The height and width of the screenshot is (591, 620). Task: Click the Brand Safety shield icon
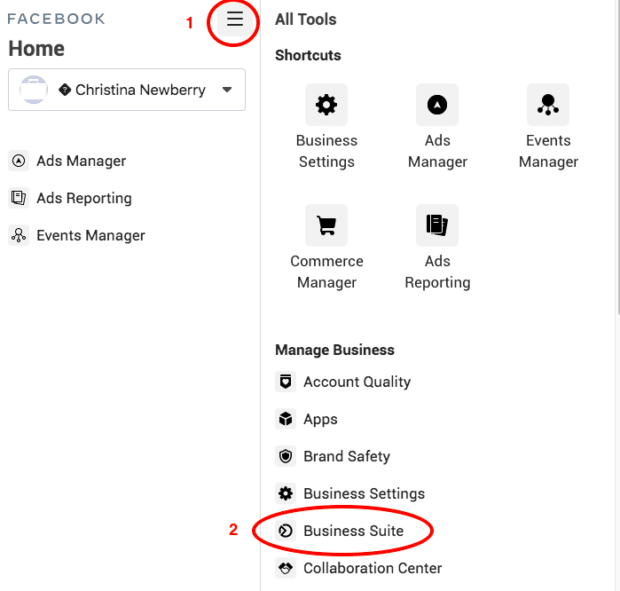coord(286,456)
